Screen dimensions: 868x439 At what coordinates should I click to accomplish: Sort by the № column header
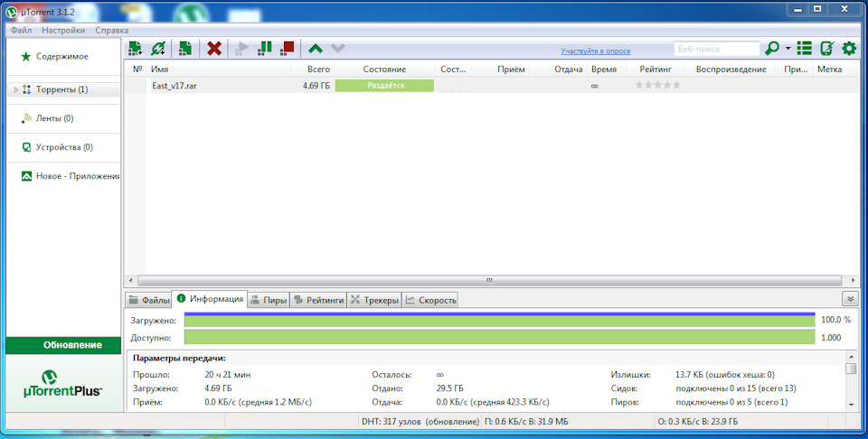(137, 70)
